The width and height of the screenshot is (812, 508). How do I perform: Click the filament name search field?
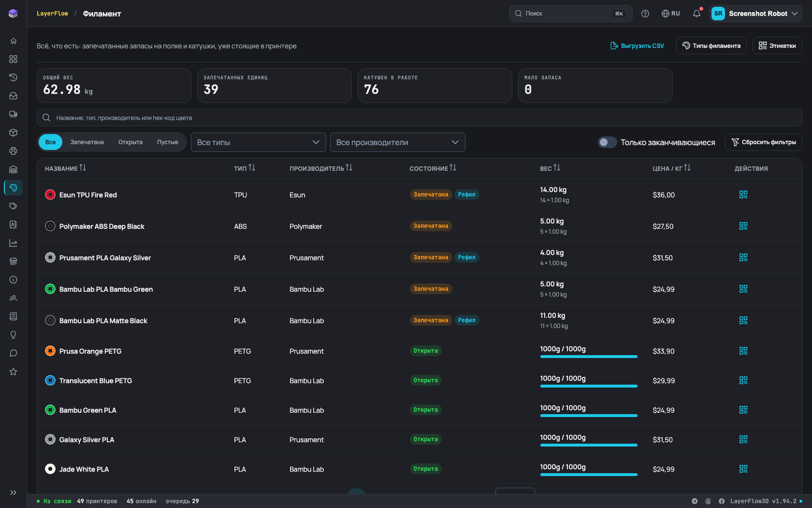(420, 118)
